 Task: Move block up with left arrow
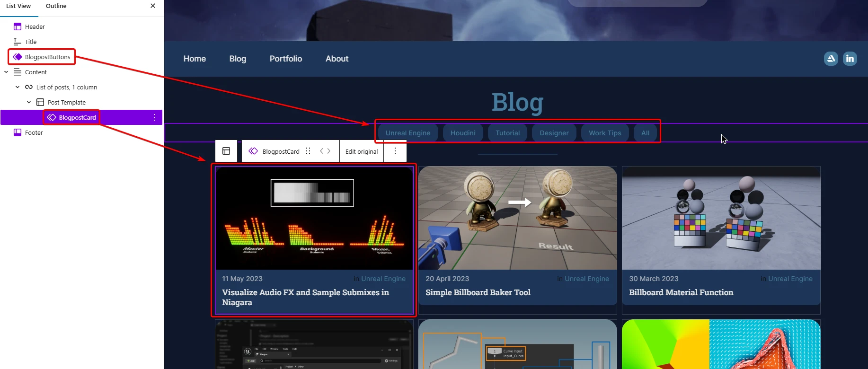322,151
